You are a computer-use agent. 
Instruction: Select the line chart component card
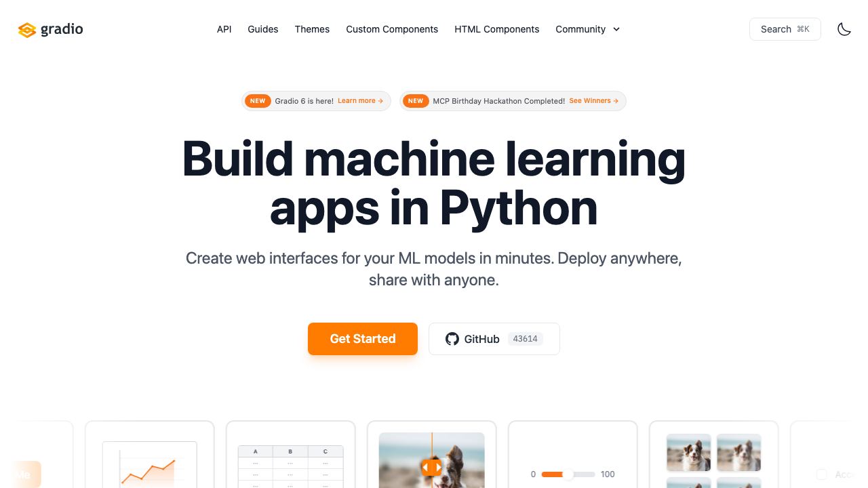click(x=150, y=455)
